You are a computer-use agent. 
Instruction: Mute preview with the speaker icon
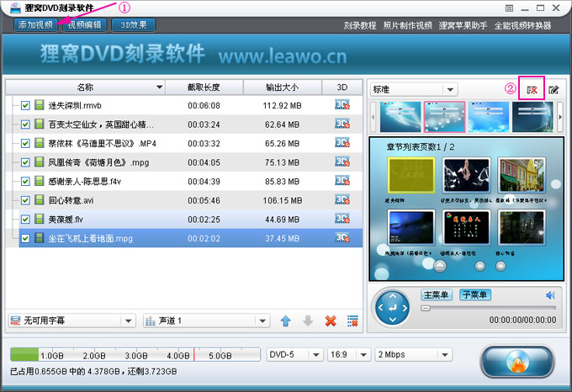pos(550,295)
